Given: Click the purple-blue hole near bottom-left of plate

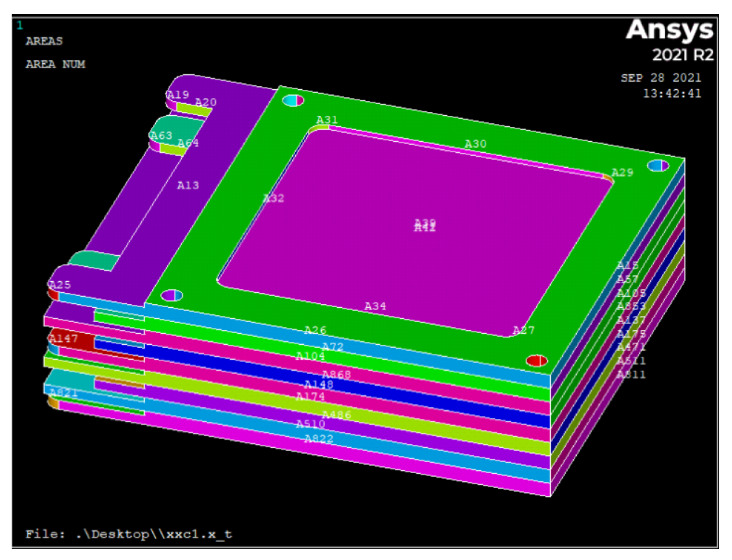Looking at the screenshot, I should pyautogui.click(x=172, y=296).
